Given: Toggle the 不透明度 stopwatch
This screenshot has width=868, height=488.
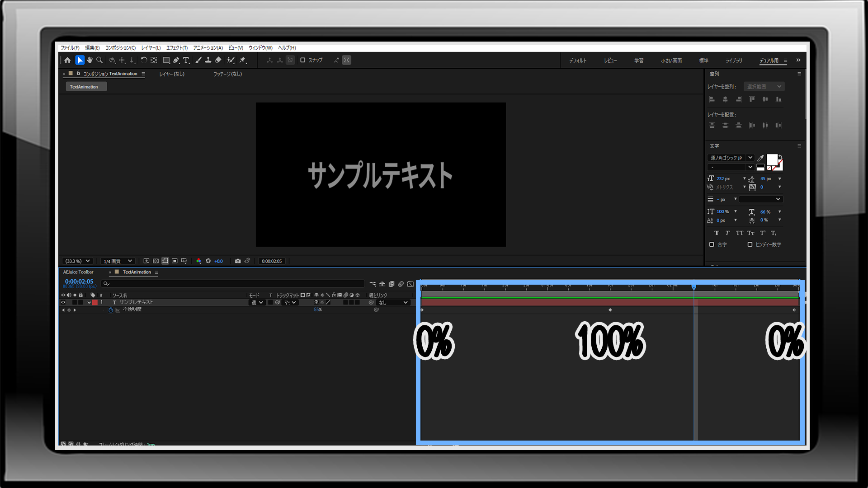Looking at the screenshot, I should coord(111,310).
